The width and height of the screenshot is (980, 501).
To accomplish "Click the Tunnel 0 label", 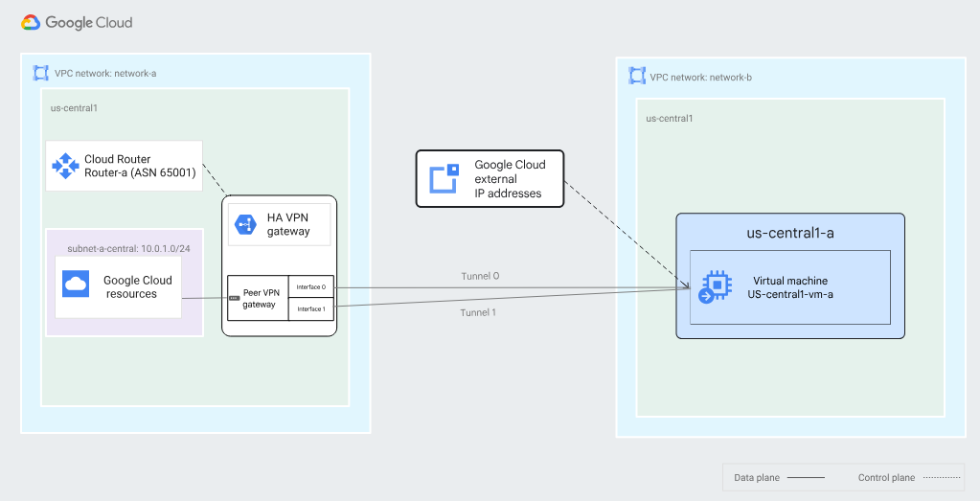I will 480,276.
